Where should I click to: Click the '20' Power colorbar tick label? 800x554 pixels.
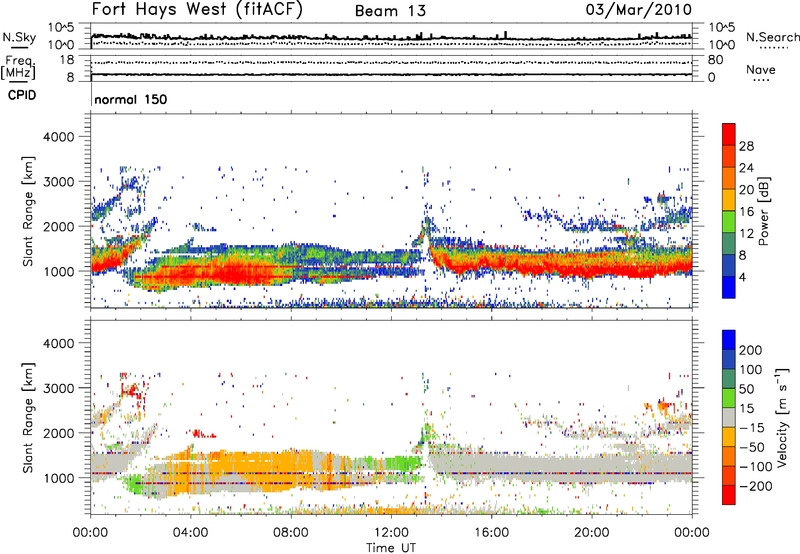[746, 190]
